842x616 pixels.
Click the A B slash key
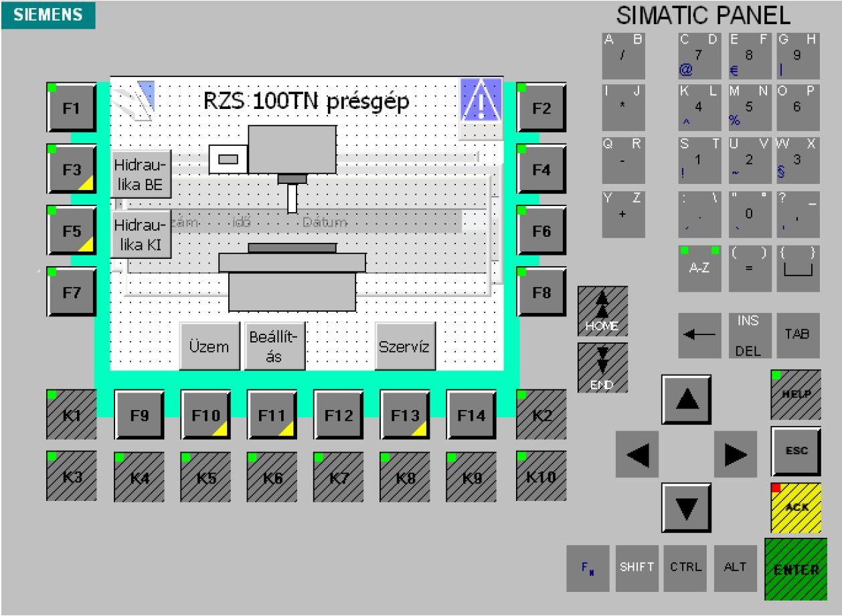[623, 56]
